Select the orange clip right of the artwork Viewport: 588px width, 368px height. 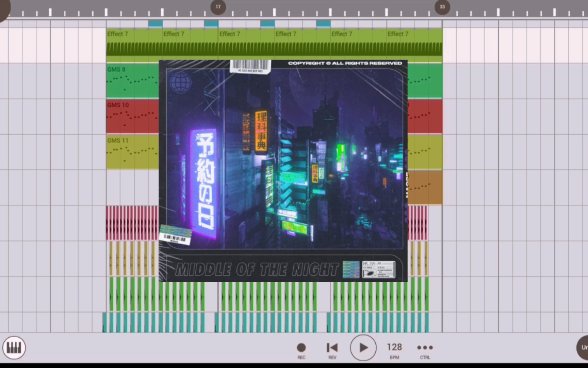tap(425, 187)
